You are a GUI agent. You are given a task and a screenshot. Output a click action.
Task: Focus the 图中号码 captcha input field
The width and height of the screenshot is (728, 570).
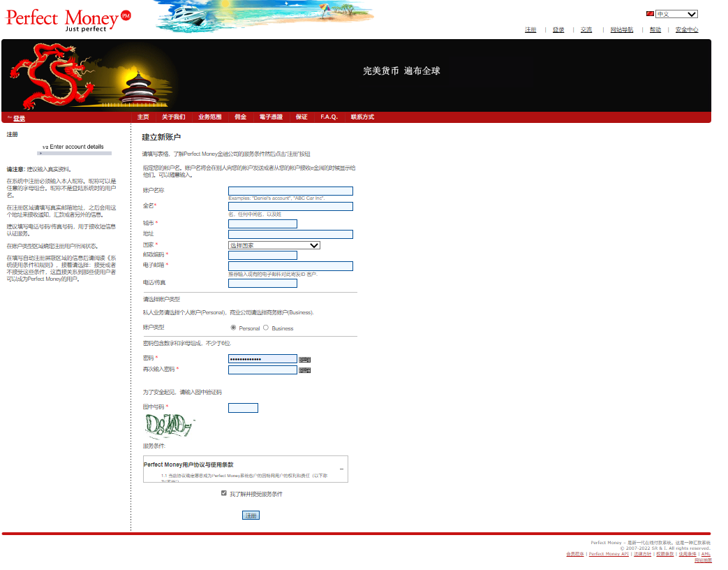(x=244, y=408)
